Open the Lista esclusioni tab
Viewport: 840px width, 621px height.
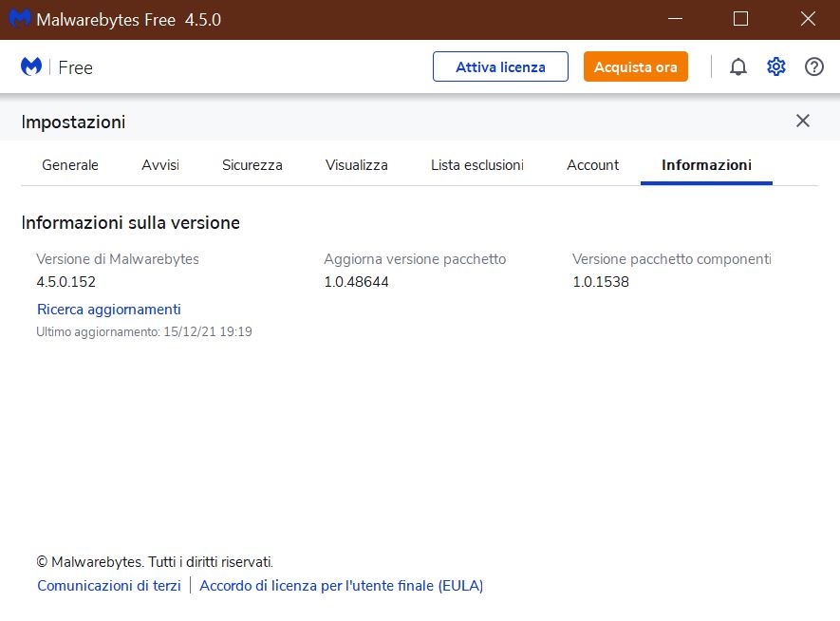click(477, 165)
